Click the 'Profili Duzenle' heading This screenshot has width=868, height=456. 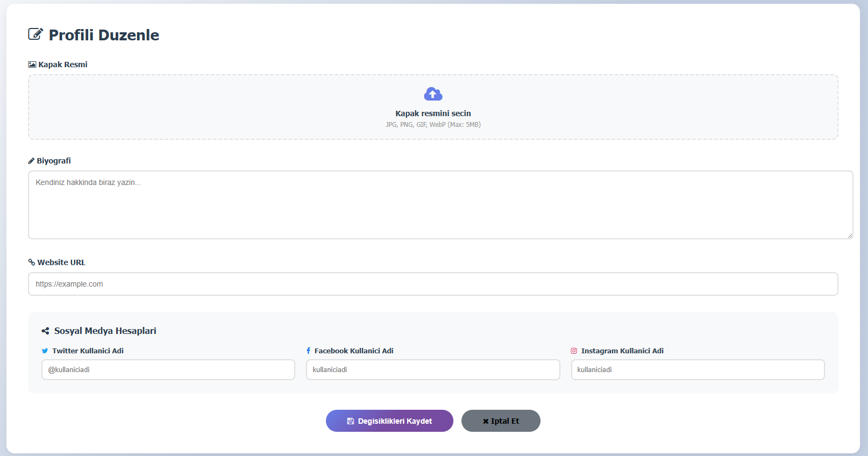(104, 35)
